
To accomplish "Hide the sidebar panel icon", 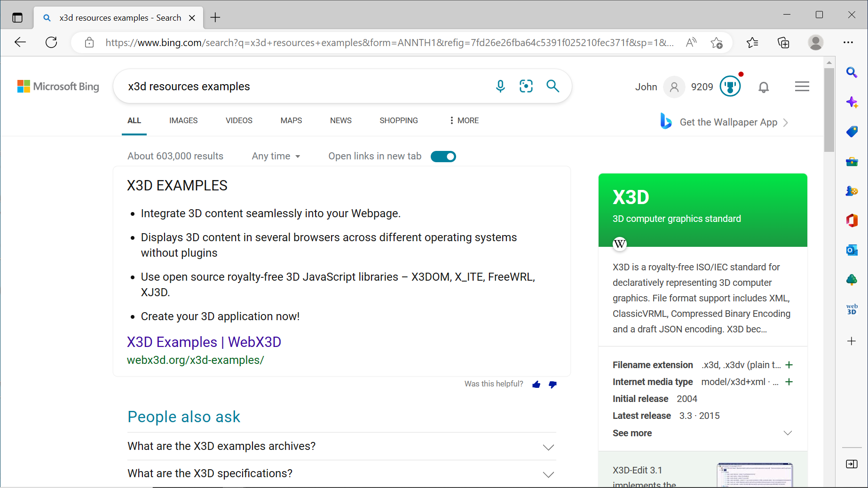I will [x=852, y=464].
